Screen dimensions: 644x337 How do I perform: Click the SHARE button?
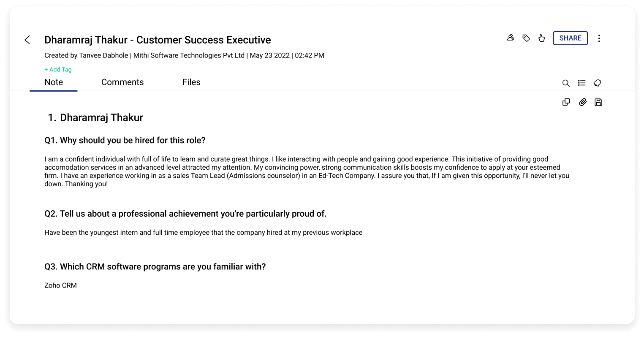point(570,38)
